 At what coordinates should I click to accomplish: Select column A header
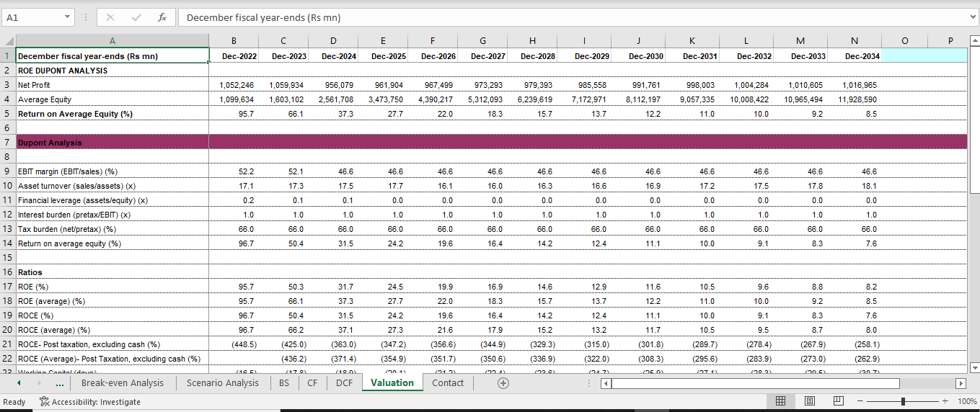point(112,41)
